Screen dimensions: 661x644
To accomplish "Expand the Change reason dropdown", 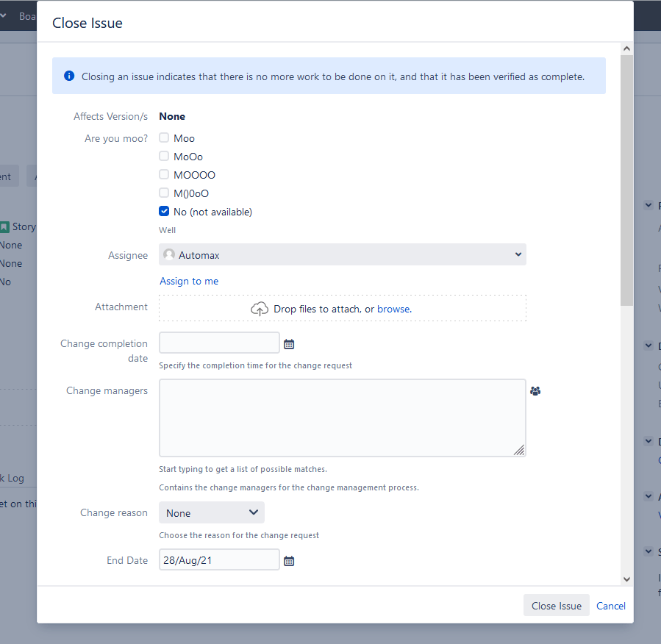I will [x=212, y=513].
